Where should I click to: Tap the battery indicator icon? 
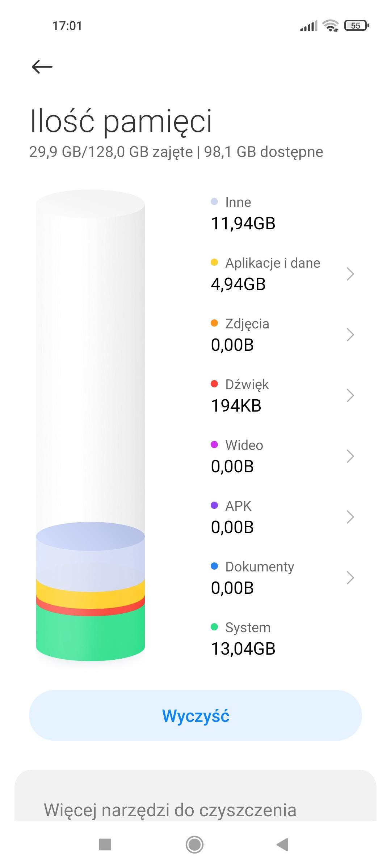point(356,26)
